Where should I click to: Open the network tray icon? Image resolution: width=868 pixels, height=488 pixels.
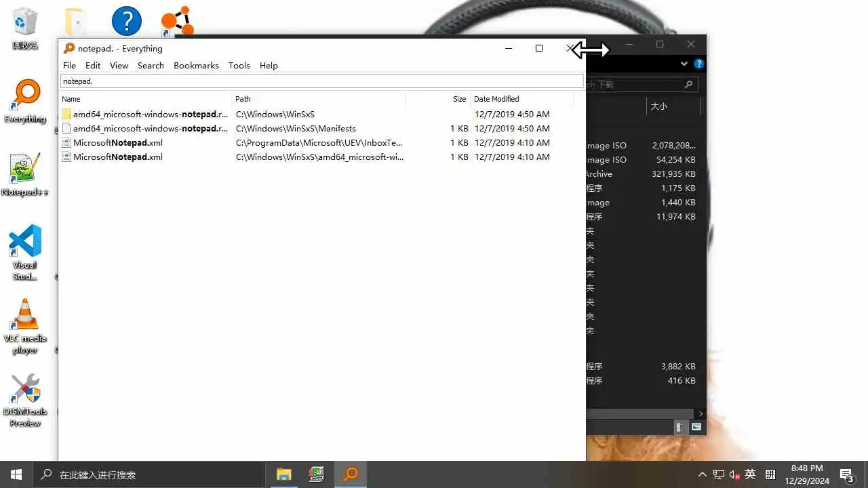point(718,474)
